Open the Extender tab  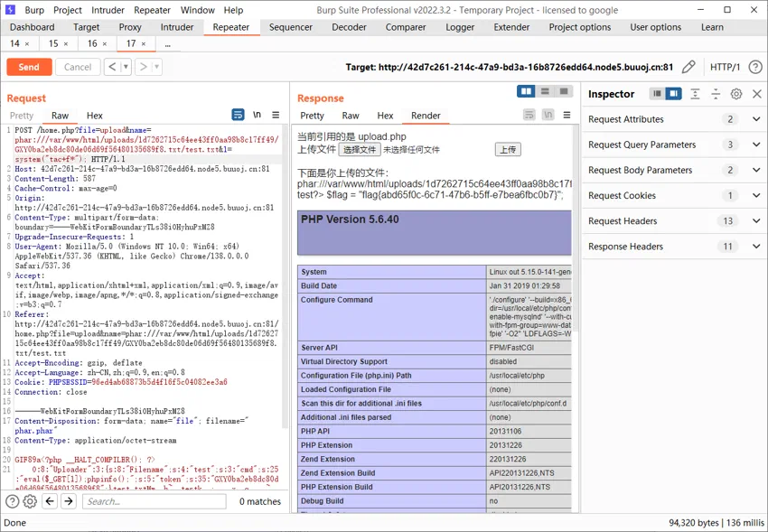(x=511, y=27)
